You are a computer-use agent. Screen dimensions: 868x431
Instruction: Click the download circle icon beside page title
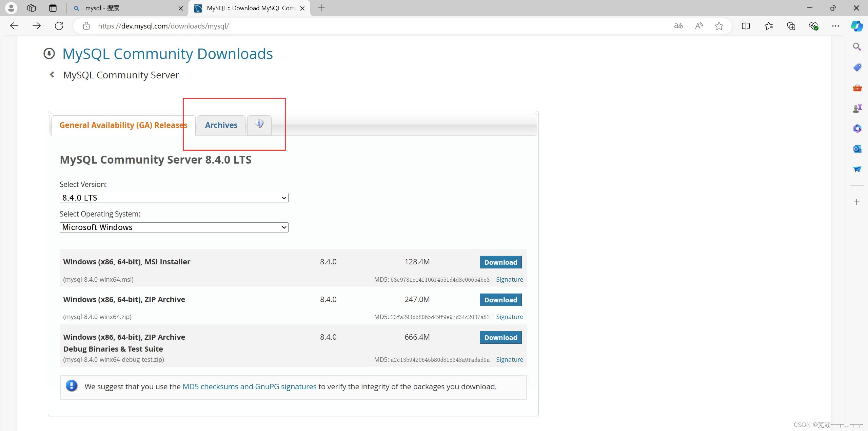[49, 53]
